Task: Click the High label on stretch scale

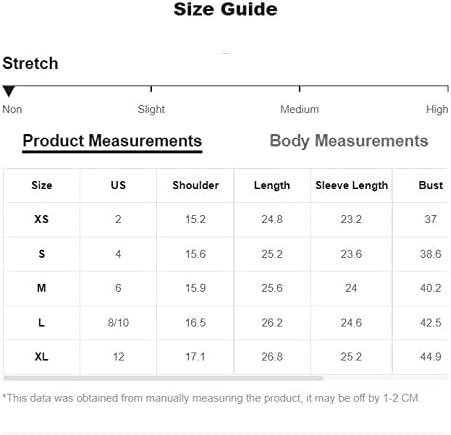Action: pyautogui.click(x=437, y=109)
